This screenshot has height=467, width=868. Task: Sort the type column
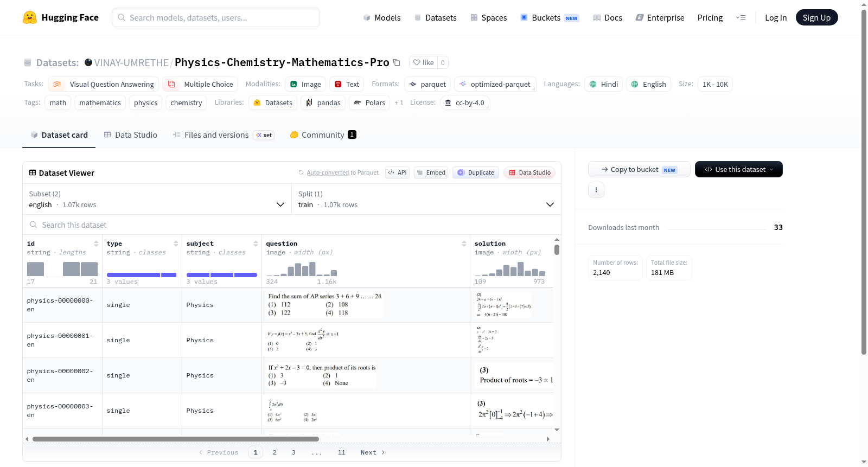(x=176, y=244)
